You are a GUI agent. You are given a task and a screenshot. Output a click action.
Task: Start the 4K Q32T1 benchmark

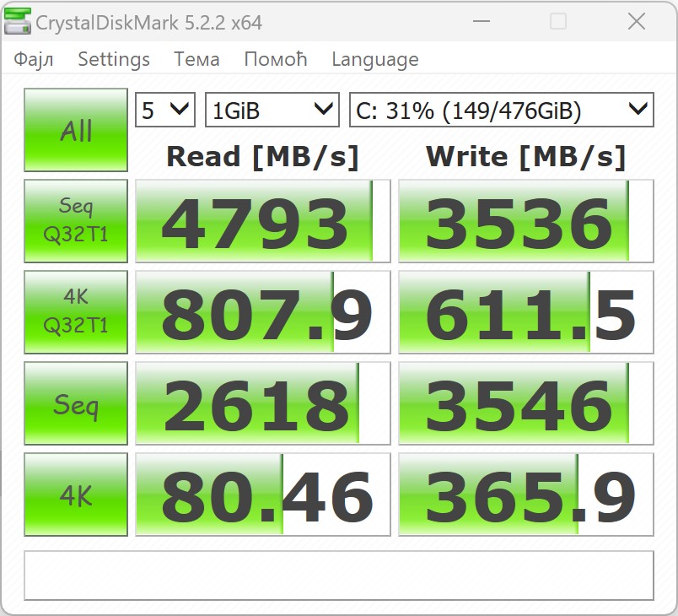pos(76,312)
